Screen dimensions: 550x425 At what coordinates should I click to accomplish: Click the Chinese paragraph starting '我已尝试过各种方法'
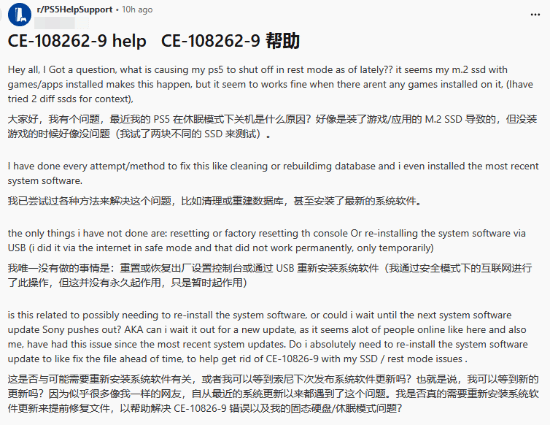pos(214,201)
